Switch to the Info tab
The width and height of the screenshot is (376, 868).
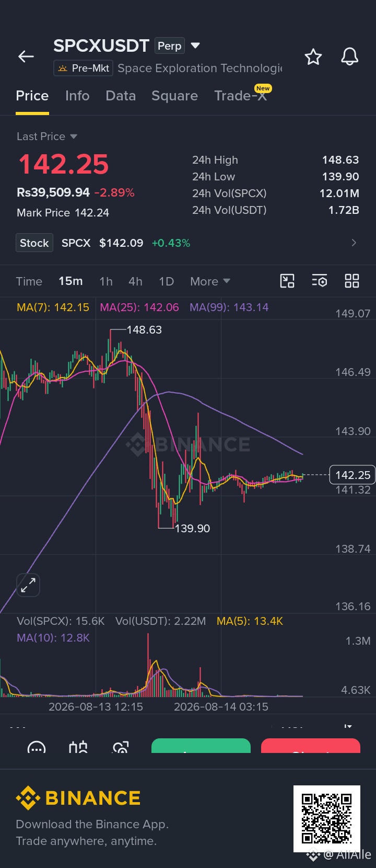pyautogui.click(x=77, y=96)
